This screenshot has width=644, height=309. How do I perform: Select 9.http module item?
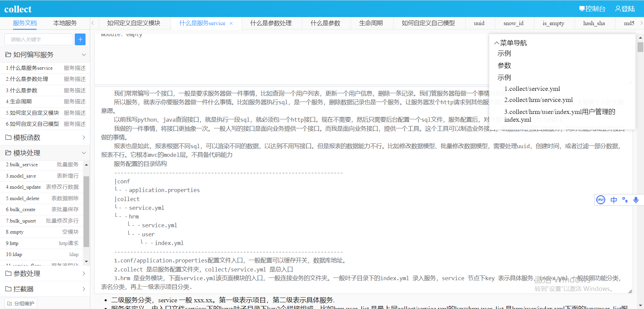(x=42, y=243)
